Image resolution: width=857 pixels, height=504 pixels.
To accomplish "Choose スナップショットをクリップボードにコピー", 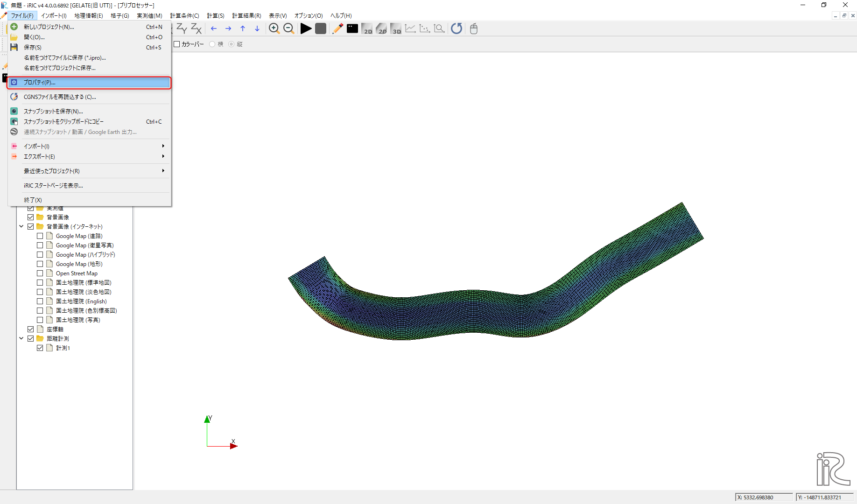I will click(90, 121).
